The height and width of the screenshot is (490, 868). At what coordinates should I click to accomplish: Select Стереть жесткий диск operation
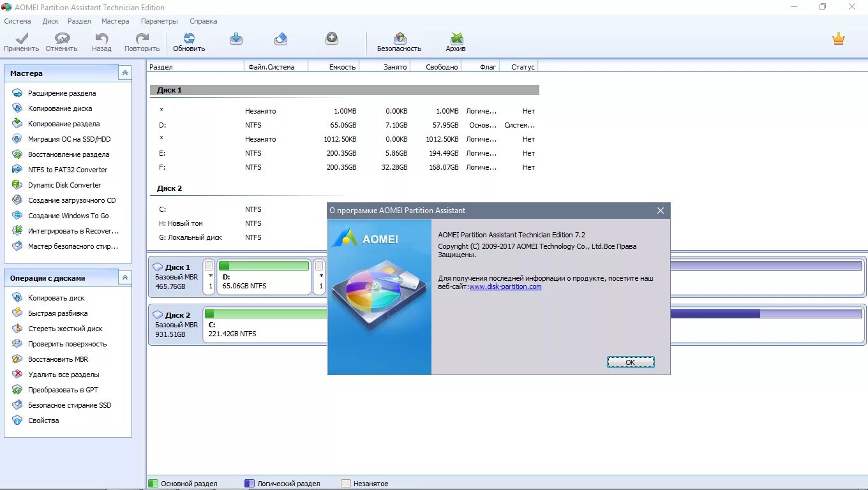(65, 329)
